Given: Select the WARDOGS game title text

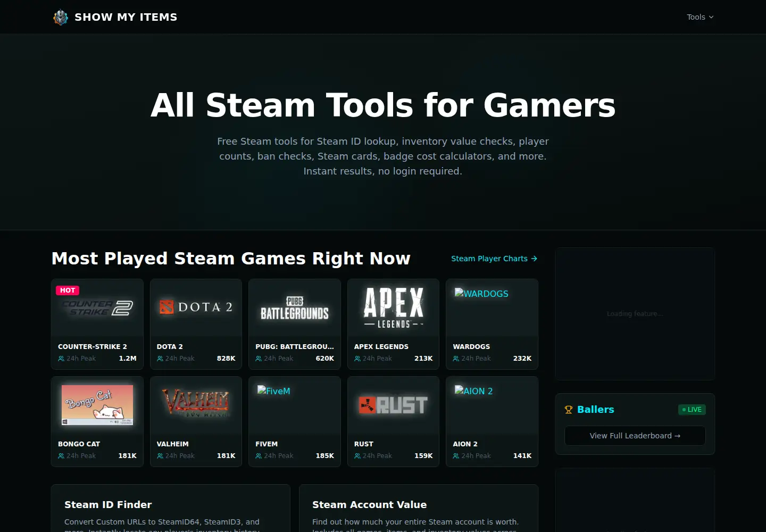Looking at the screenshot, I should click(471, 346).
